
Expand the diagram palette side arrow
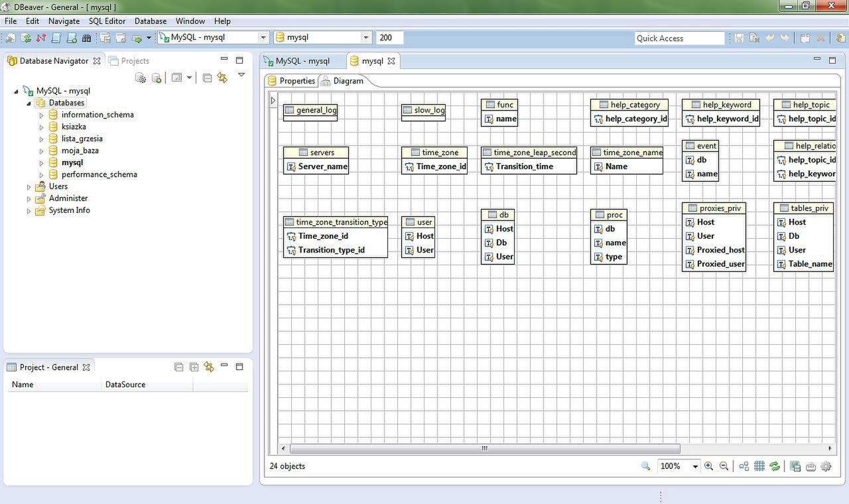click(273, 100)
